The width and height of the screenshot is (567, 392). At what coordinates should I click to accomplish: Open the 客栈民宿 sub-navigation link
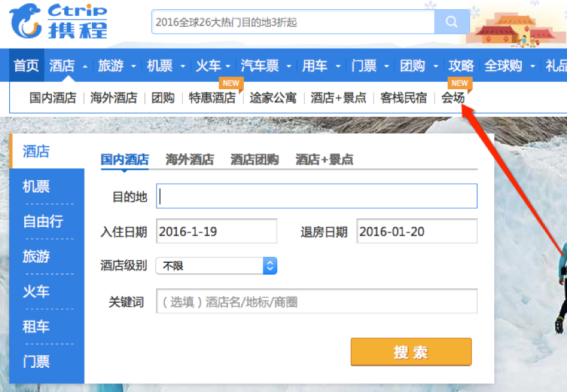pyautogui.click(x=404, y=98)
